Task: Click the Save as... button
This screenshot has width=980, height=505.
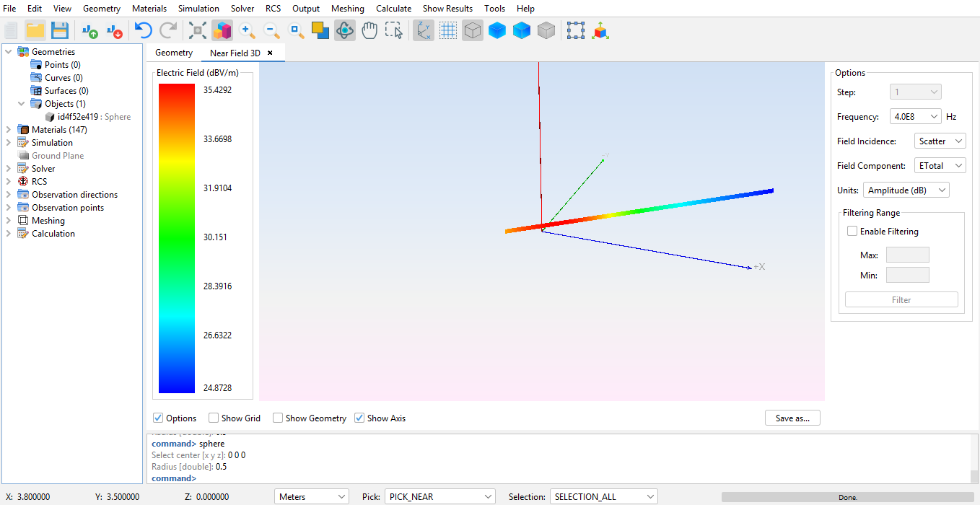Action: [792, 418]
